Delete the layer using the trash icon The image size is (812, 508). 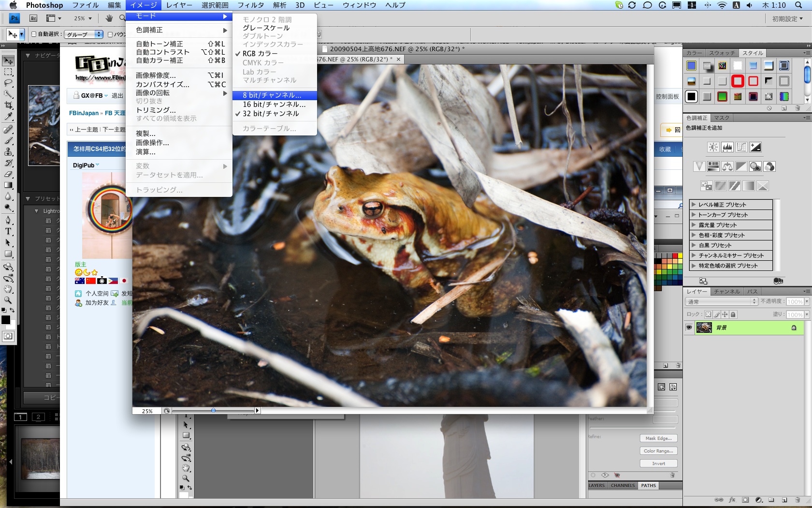click(x=797, y=500)
